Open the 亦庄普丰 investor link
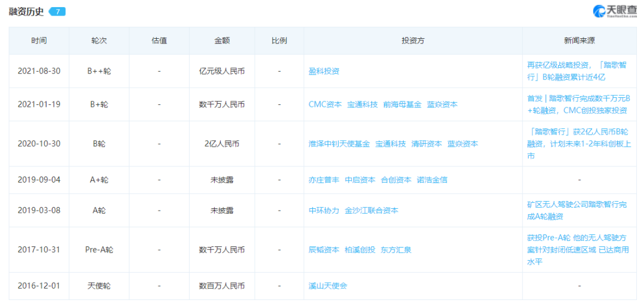Viewport: 644px width, 306px height. (x=324, y=180)
